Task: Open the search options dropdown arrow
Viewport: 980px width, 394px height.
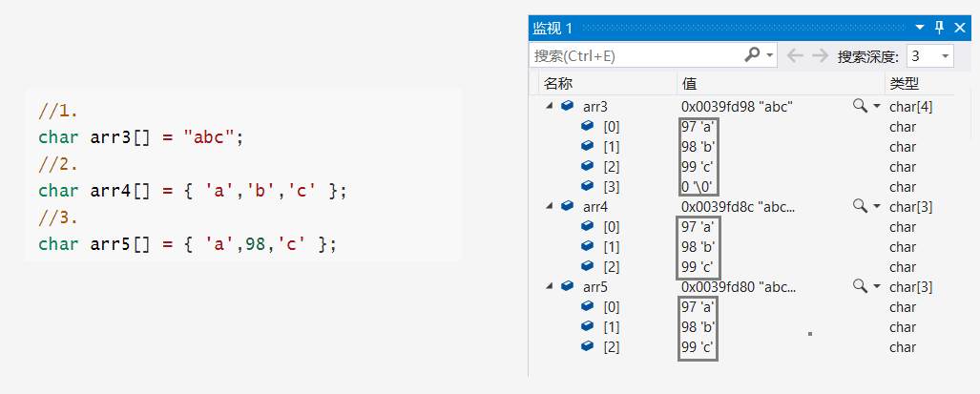Action: tap(770, 55)
